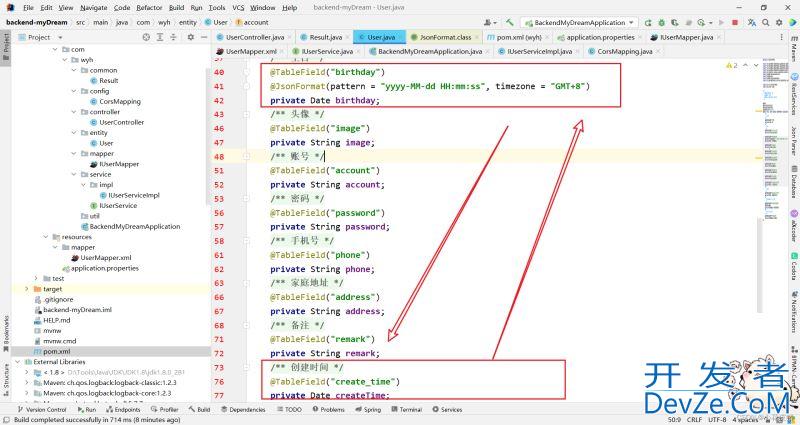Viewport: 800px width, 425px height.
Task: Collapse the service folder node
Action: pyautogui.click(x=74, y=174)
